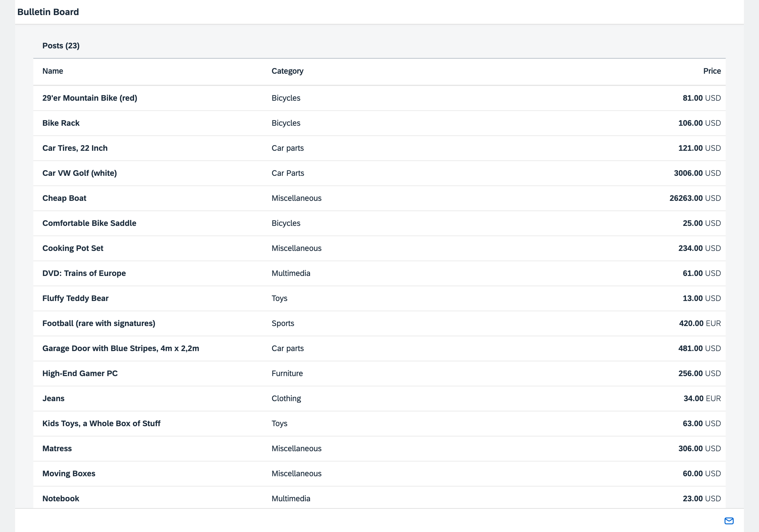
Task: Click the Toys category of Fluffy Teddy Bear
Action: click(x=279, y=299)
